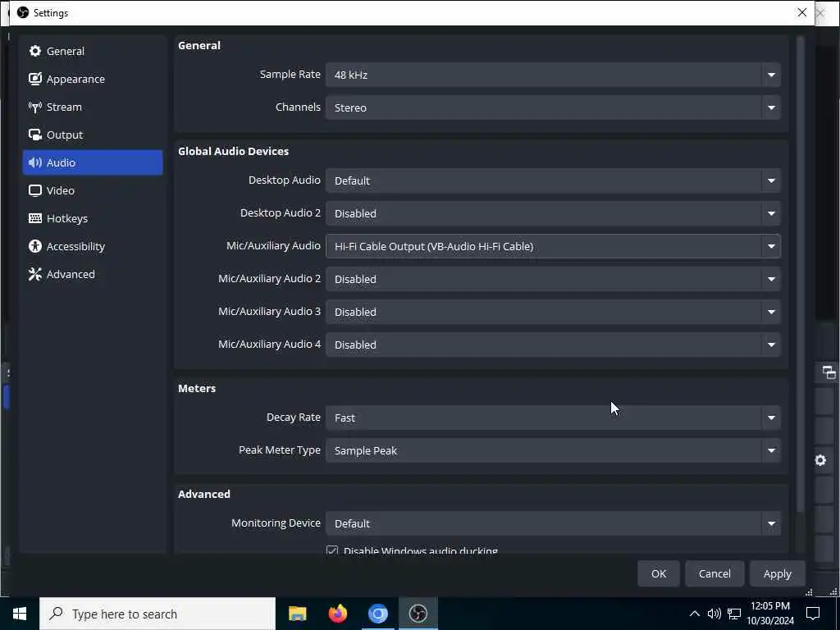Click the Windows taskbar search box
Viewport: 840px width, 630px height.
(157, 614)
